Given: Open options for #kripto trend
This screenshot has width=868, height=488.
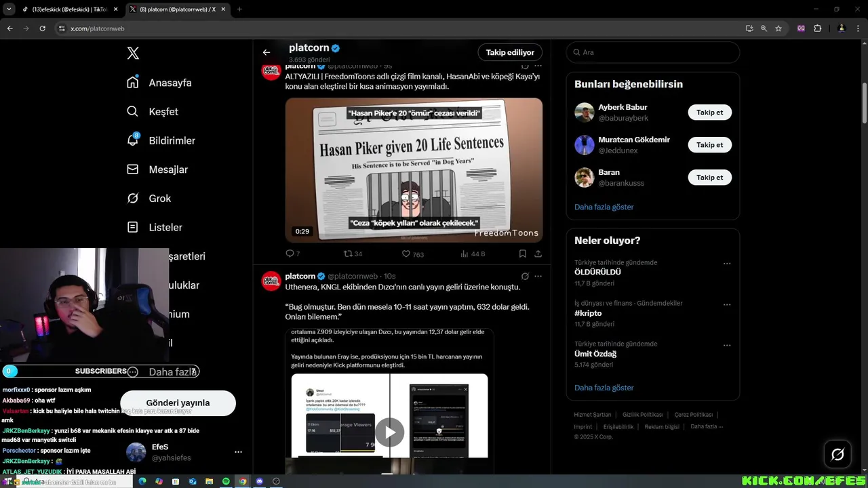Looking at the screenshot, I should tap(727, 305).
